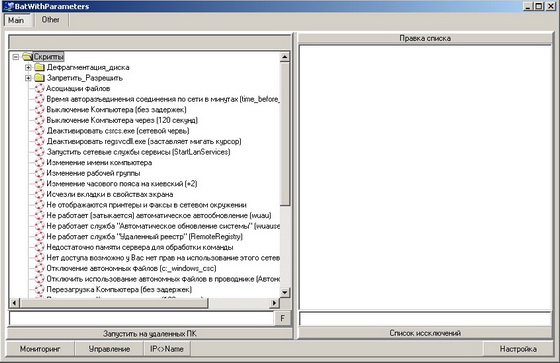The width and height of the screenshot is (560, 363).
Task: Expand the Дефрагментация_диска folder node
Action: (28, 67)
